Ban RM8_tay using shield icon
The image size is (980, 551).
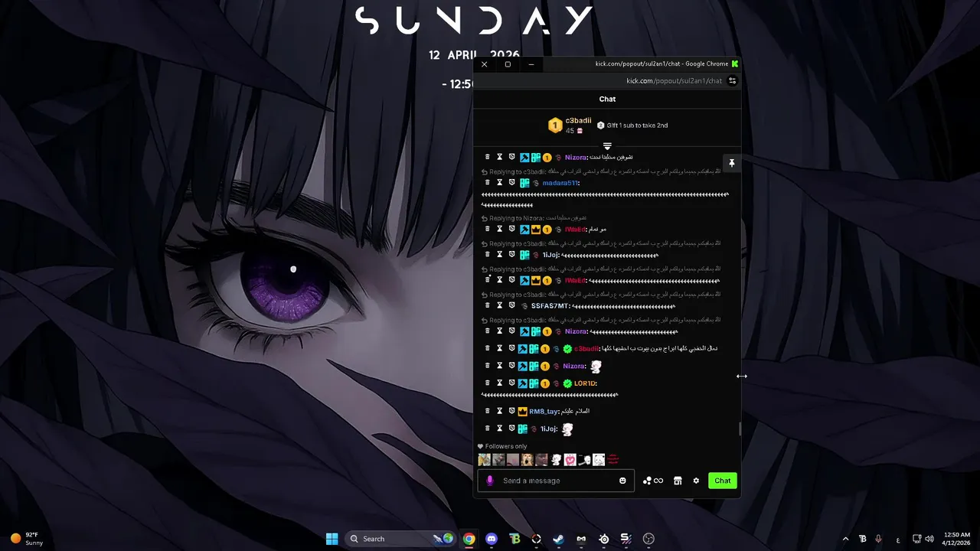512,411
